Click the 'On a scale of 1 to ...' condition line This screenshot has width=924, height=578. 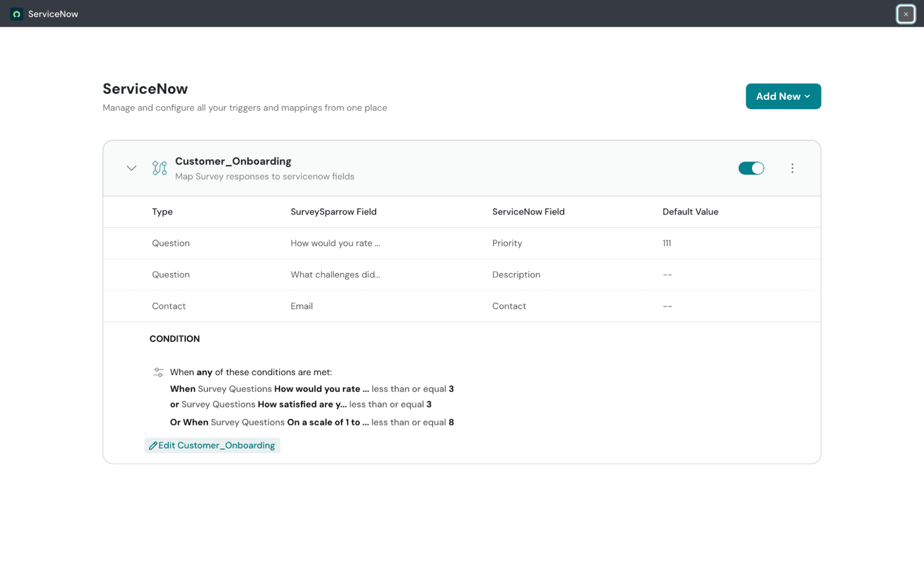pyautogui.click(x=312, y=422)
